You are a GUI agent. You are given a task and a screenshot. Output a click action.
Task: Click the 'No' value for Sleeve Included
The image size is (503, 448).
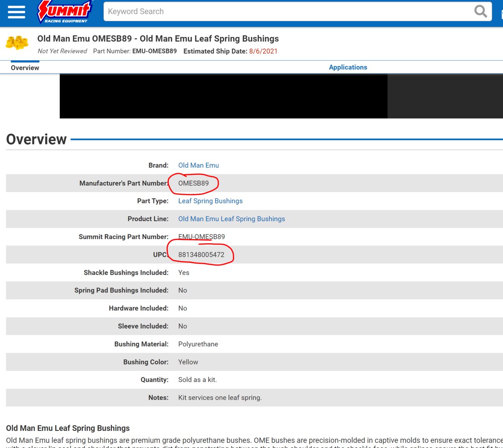coord(182,326)
